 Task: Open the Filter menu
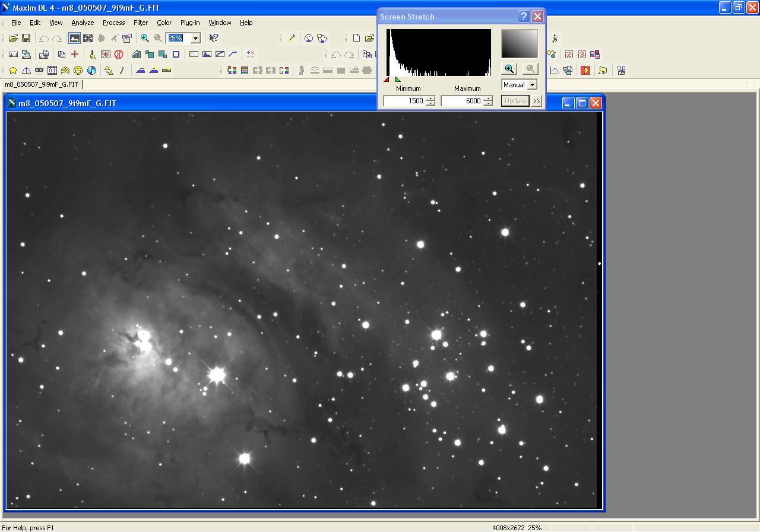tap(141, 23)
